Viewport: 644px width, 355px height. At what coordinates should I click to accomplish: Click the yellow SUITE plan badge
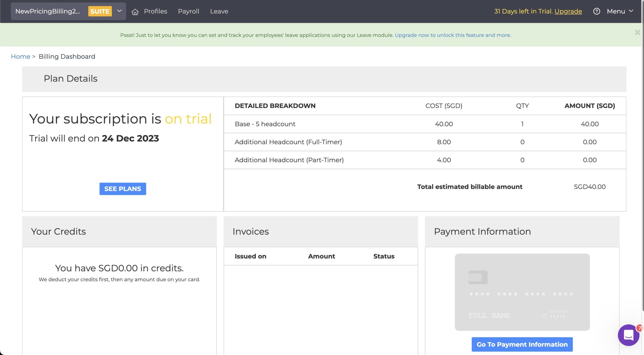[100, 11]
